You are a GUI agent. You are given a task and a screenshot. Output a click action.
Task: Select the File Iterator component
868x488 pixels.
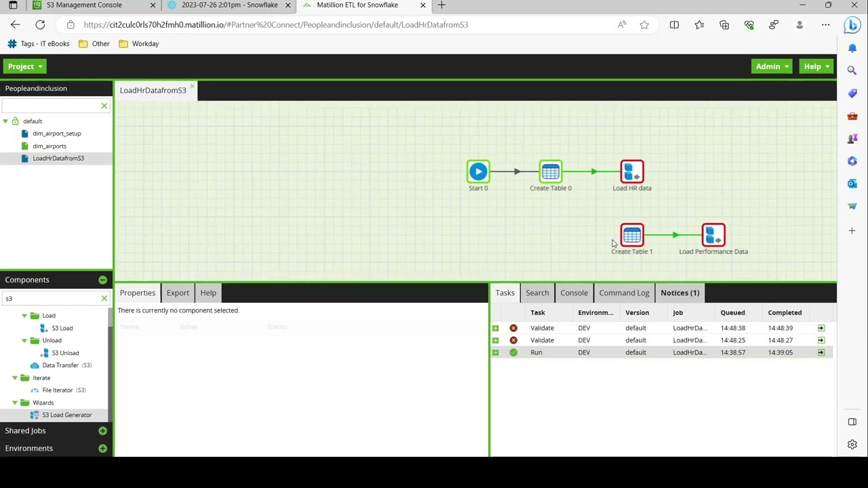pyautogui.click(x=58, y=390)
